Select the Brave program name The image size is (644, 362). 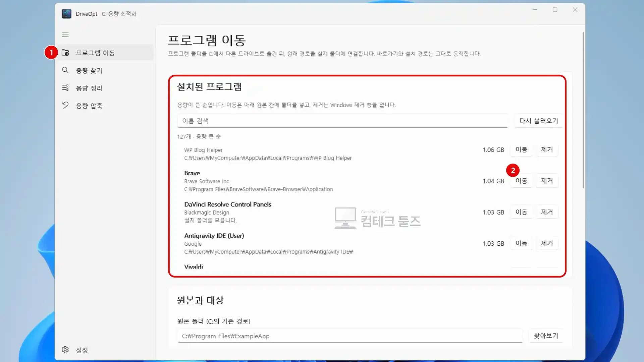click(192, 173)
